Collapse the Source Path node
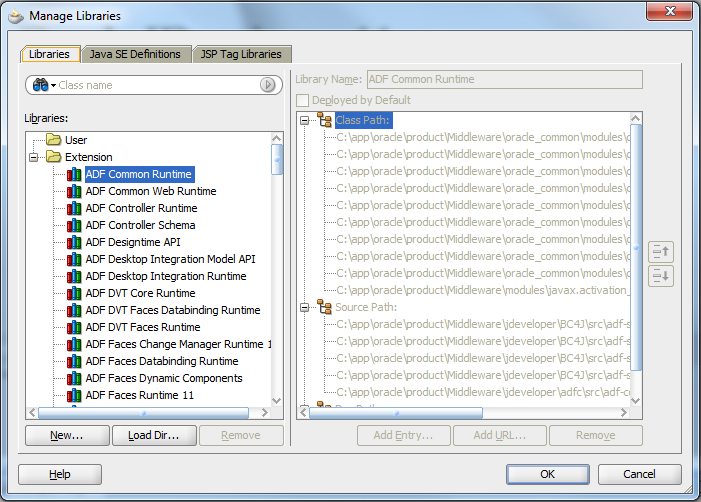 click(305, 307)
